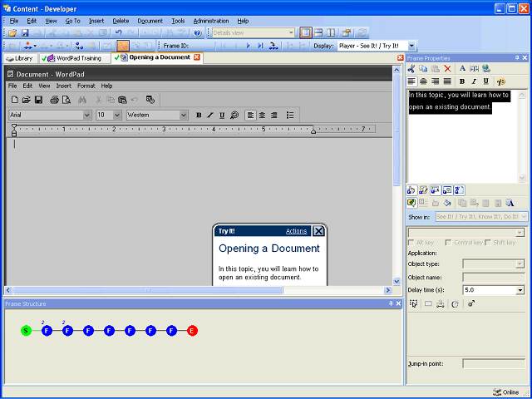Open the Details view dropdown
The width and height of the screenshot is (532, 399).
pos(291,33)
